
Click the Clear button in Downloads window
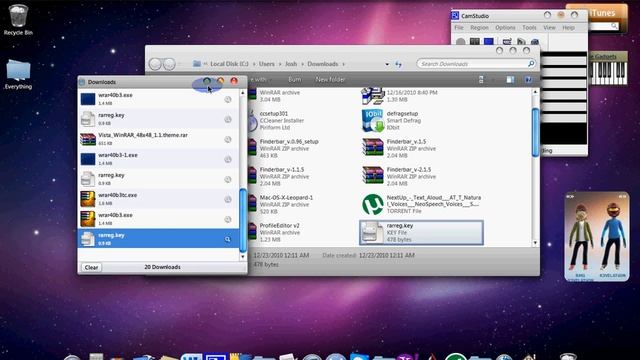(x=91, y=267)
